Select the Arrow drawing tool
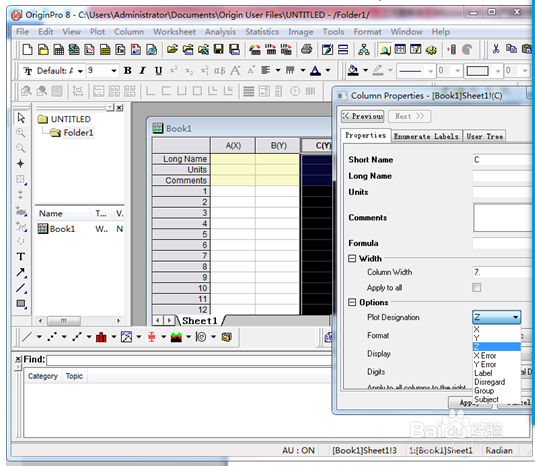535x466 pixels. (21, 272)
